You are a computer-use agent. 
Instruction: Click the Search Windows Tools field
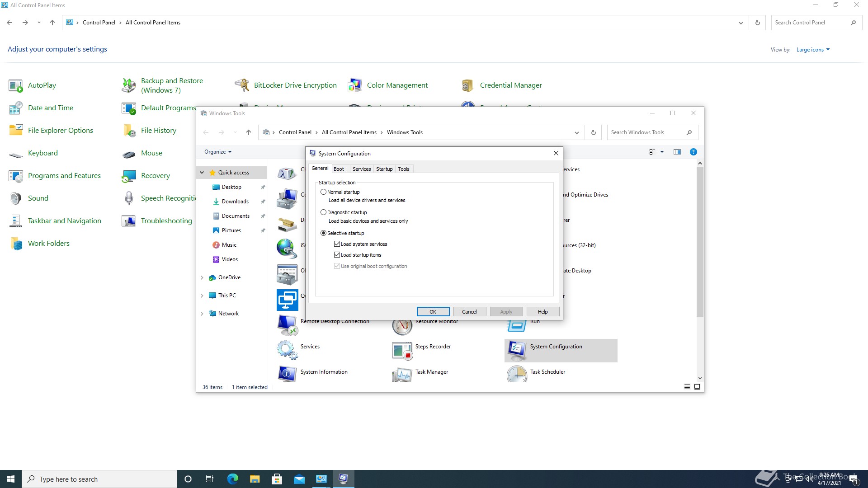(x=652, y=132)
